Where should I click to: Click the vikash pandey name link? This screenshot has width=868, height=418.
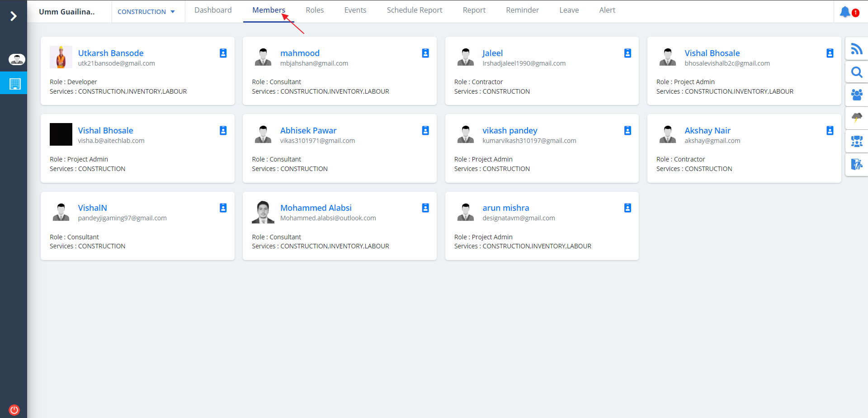pyautogui.click(x=509, y=131)
